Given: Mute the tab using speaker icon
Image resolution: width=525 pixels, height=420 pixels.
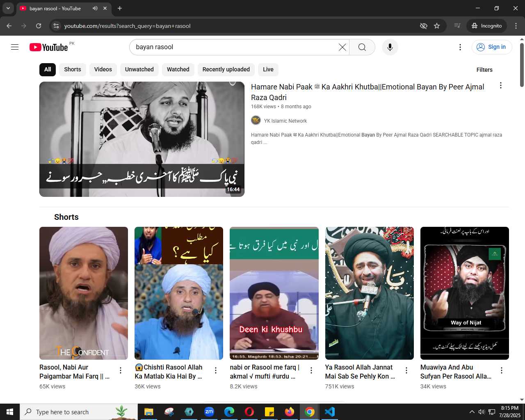Looking at the screenshot, I should pos(95,8).
